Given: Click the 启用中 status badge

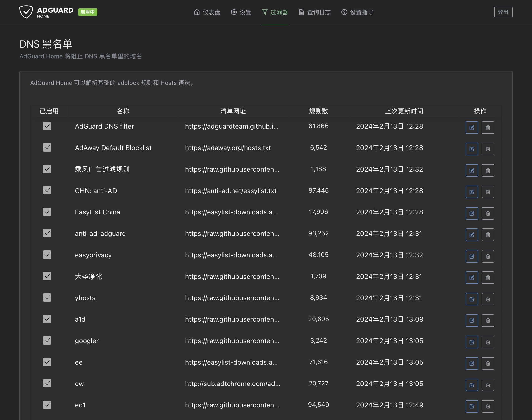Looking at the screenshot, I should tap(88, 12).
